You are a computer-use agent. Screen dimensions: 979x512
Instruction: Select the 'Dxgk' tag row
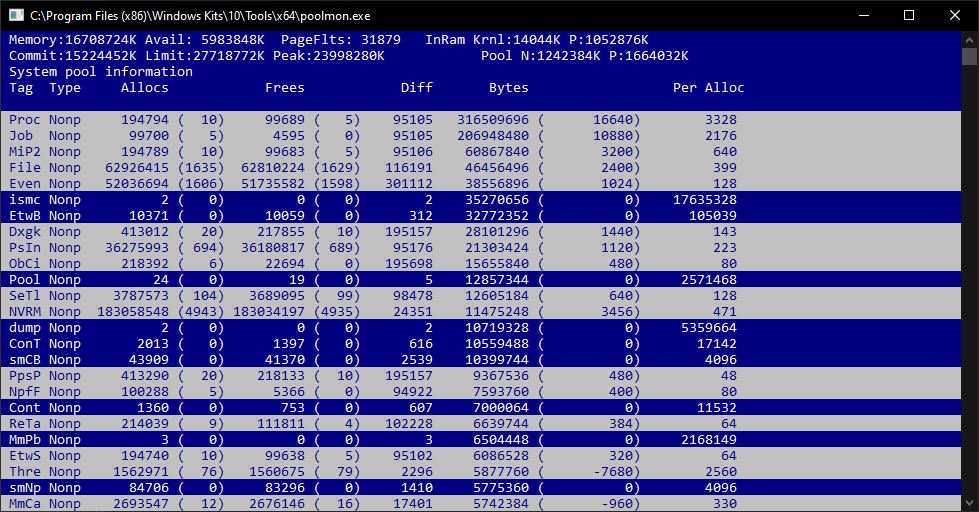pyautogui.click(x=481, y=232)
